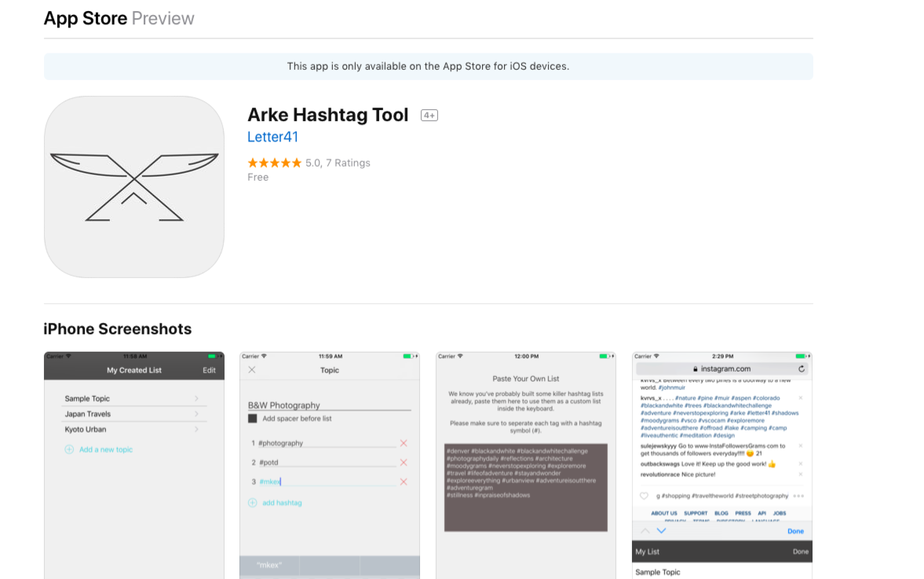Click the plus icon beside Add a new topic

(x=69, y=449)
